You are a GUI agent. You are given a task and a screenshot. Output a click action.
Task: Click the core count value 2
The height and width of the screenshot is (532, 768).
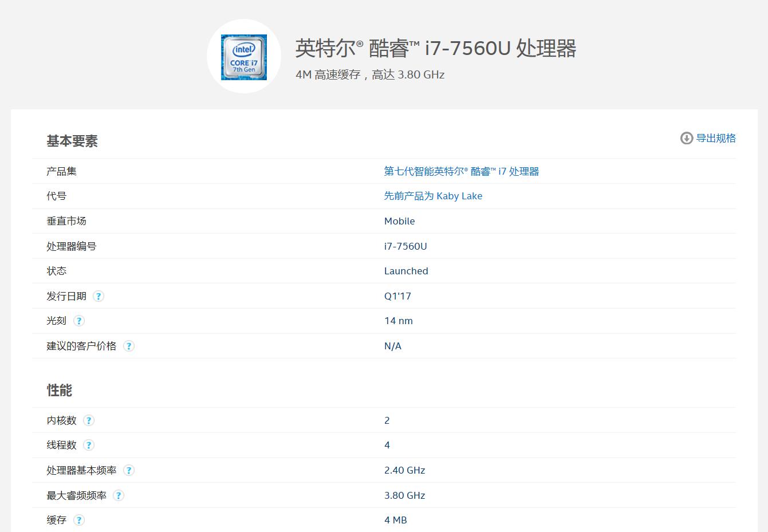[x=387, y=420]
